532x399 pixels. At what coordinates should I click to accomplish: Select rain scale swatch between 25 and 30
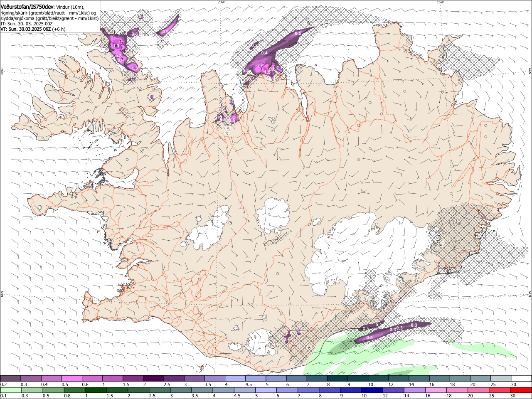click(x=500, y=390)
